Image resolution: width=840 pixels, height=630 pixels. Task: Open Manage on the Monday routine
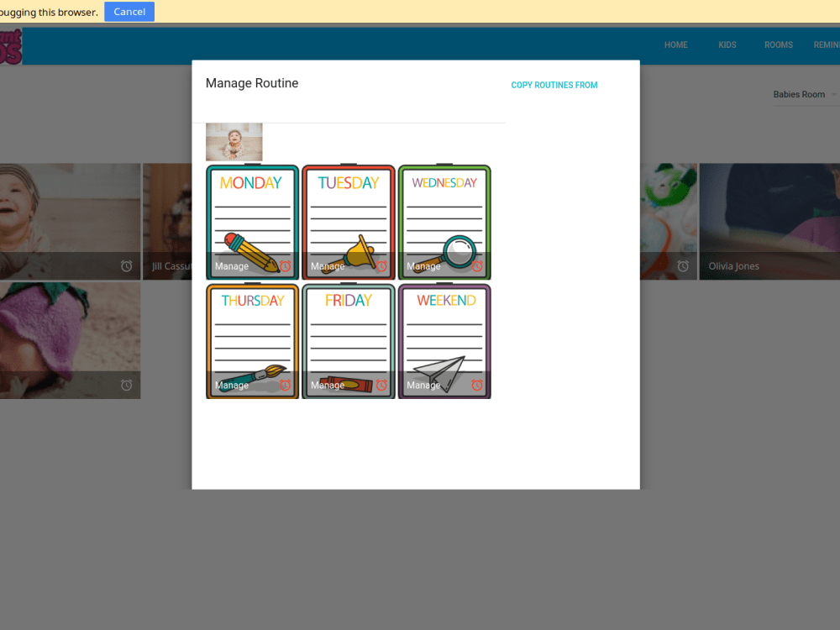(232, 266)
